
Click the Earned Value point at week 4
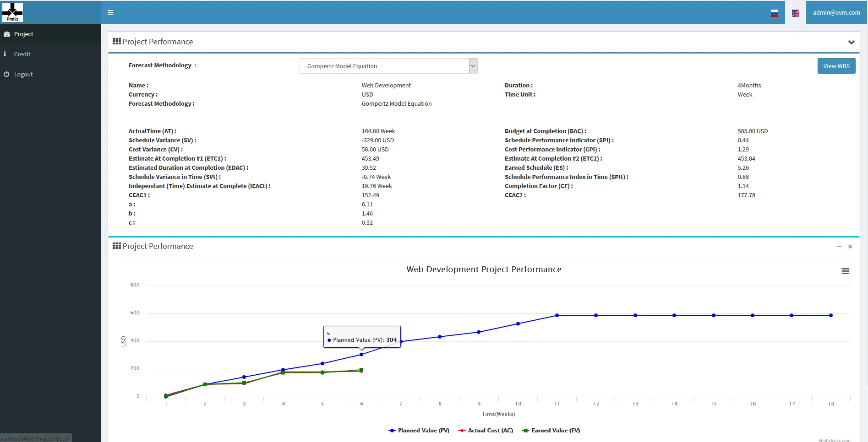pos(283,372)
